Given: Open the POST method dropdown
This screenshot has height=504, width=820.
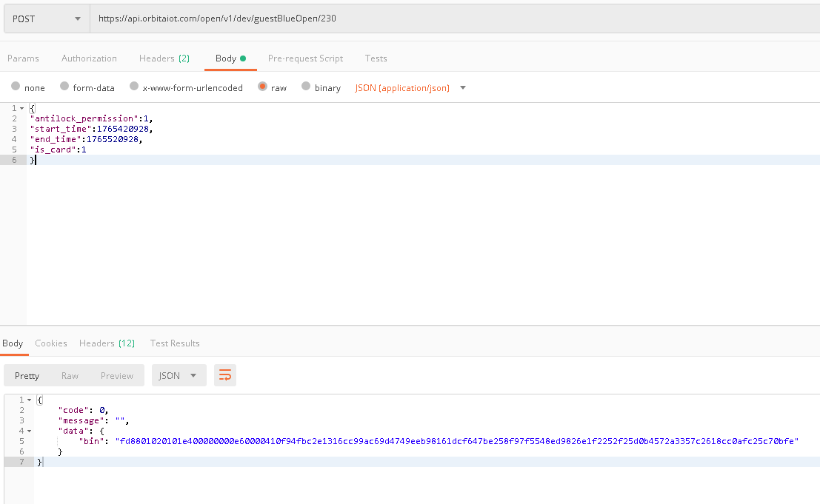Looking at the screenshot, I should [x=47, y=19].
